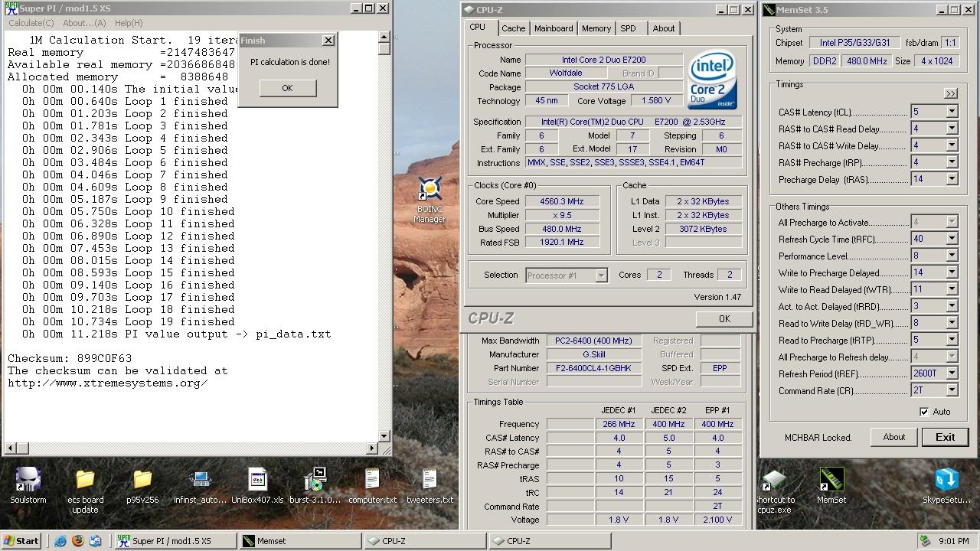Toggle the Auto checkbox in MemSet
Viewport: 980px width, 551px height.
(x=925, y=412)
